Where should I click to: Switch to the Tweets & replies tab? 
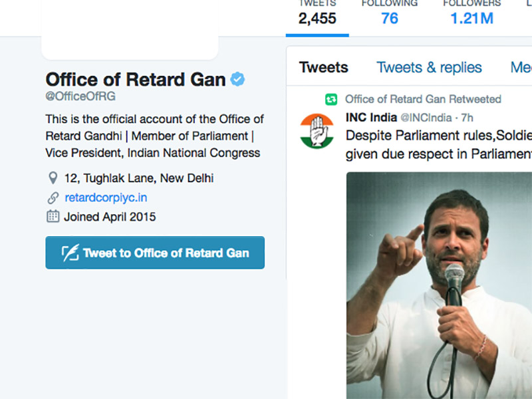pos(429,67)
